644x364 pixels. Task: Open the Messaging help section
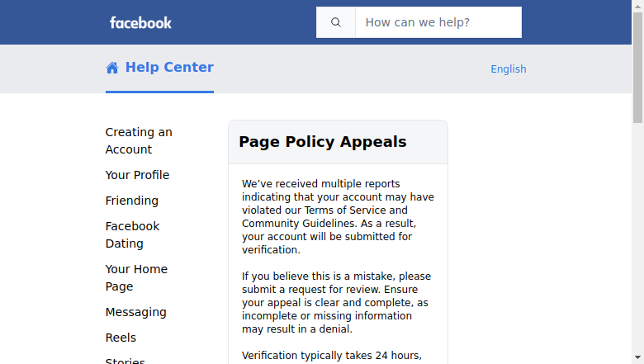[x=136, y=312]
